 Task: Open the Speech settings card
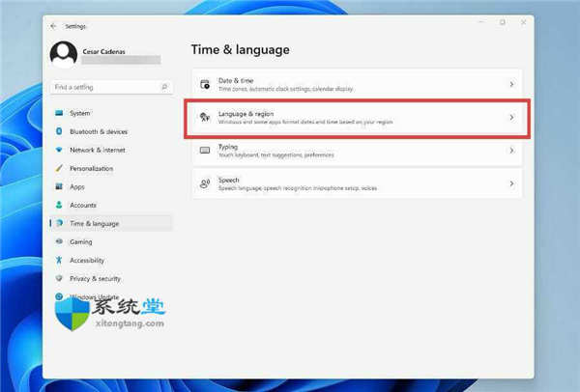point(358,183)
